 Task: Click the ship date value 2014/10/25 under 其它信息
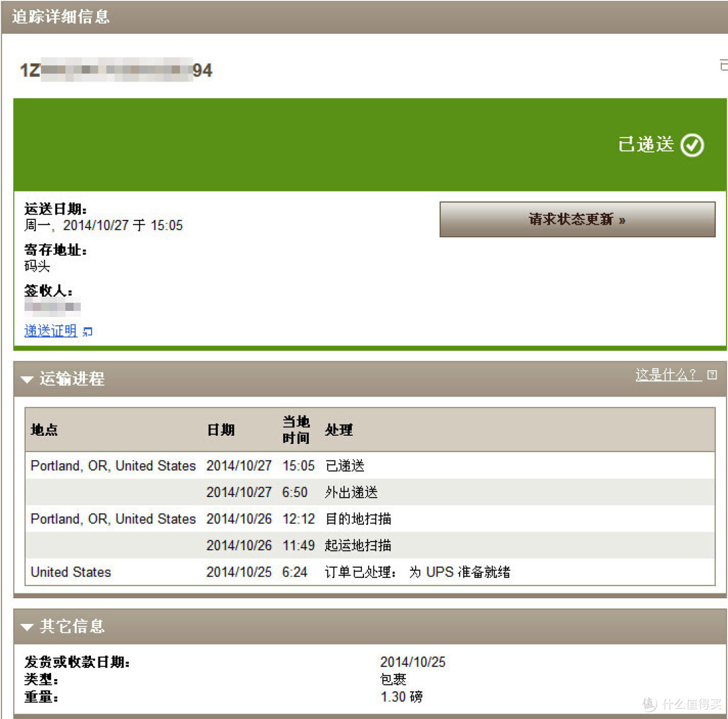coord(413,662)
